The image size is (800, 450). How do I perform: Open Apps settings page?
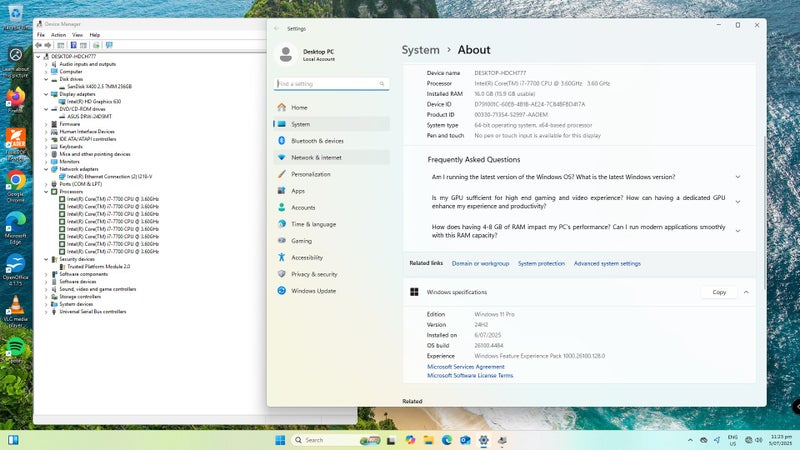click(x=332, y=191)
